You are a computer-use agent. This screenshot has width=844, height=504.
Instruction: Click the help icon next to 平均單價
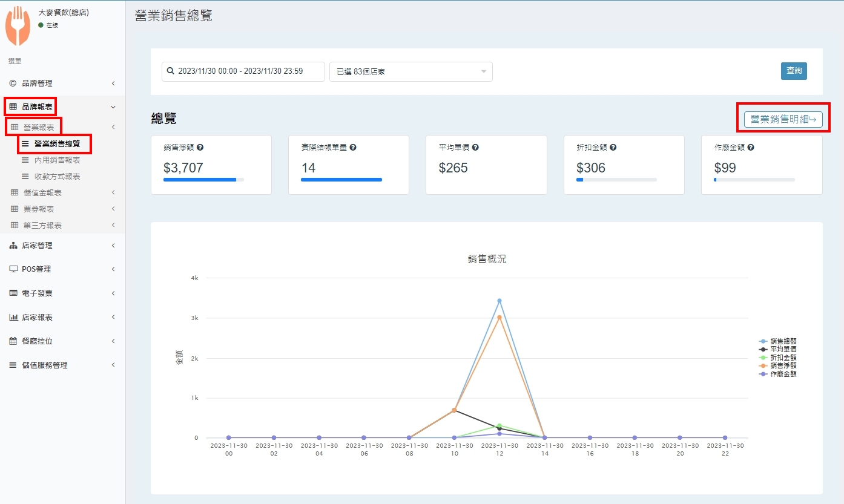click(x=475, y=148)
